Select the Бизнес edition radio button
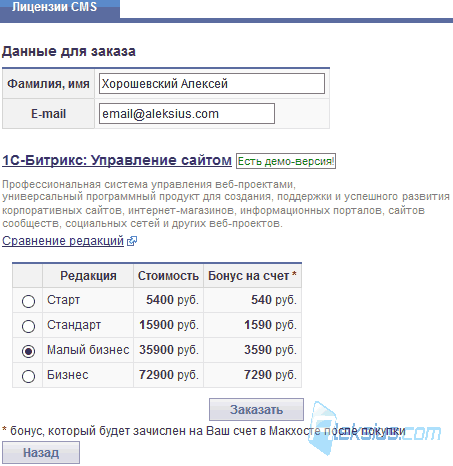Viewport: 453px width, 466px height. (28, 376)
